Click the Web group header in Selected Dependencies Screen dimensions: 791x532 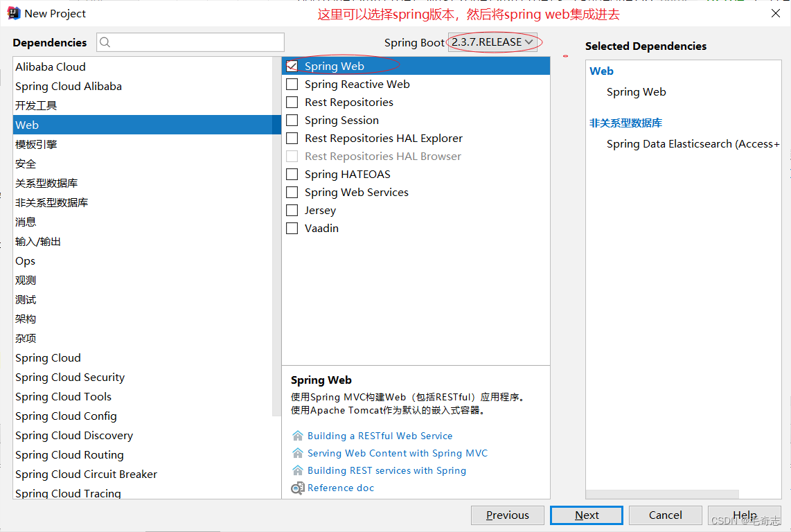[x=601, y=71]
